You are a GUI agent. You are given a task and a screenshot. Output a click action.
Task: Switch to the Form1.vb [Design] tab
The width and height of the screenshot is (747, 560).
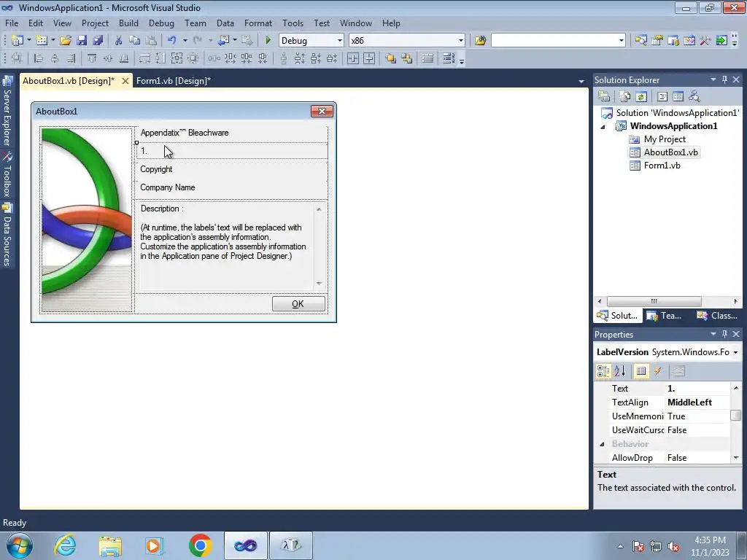pos(174,81)
